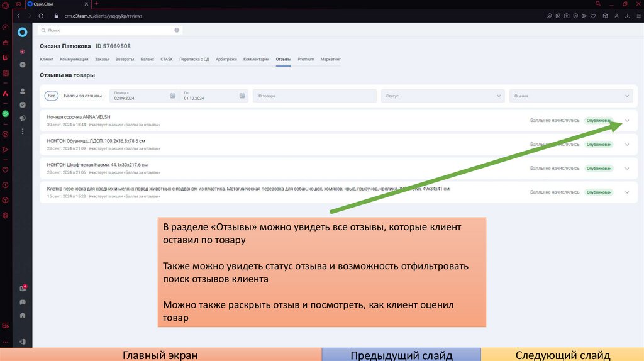Open the calendar icon for date 02.09.2024
This screenshot has width=644, height=361.
[x=172, y=96]
